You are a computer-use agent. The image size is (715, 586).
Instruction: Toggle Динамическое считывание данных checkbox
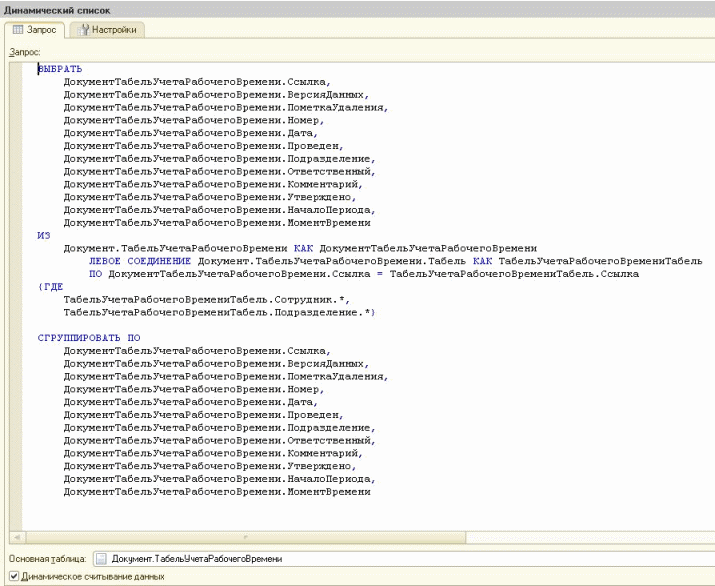[x=14, y=576]
